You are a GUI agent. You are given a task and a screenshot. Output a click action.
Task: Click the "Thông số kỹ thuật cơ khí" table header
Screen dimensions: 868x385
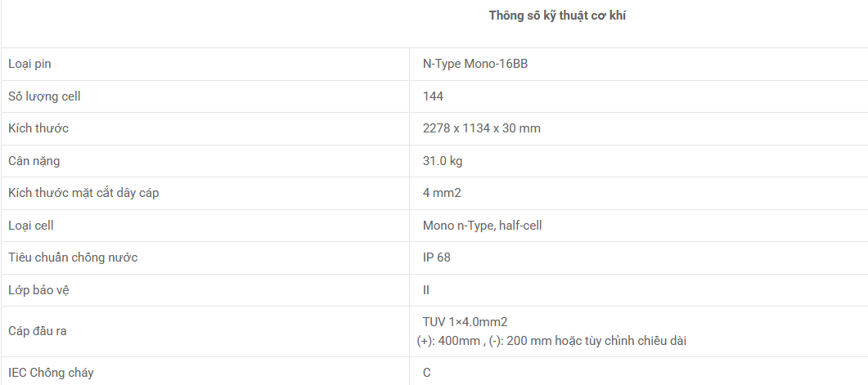(x=557, y=16)
